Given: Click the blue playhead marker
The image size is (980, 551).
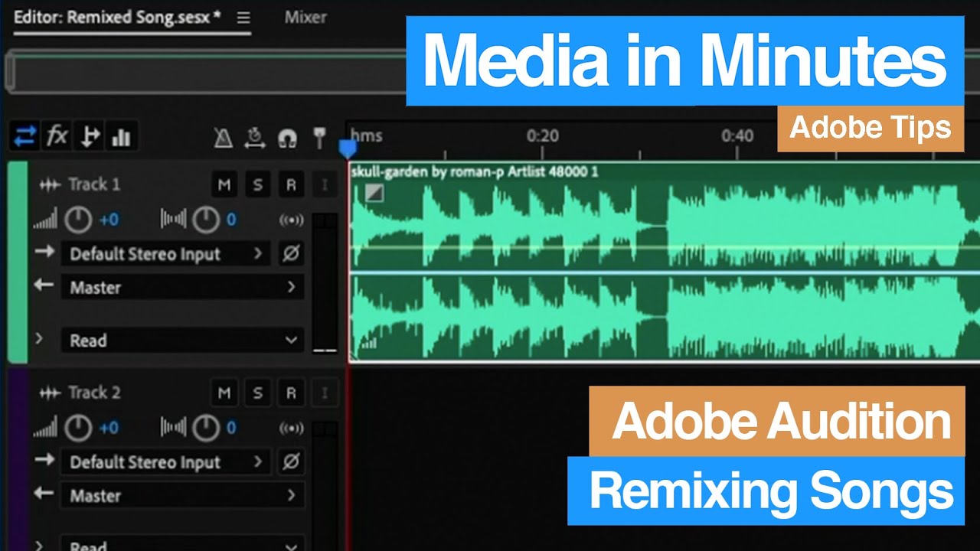Looking at the screenshot, I should click(348, 147).
